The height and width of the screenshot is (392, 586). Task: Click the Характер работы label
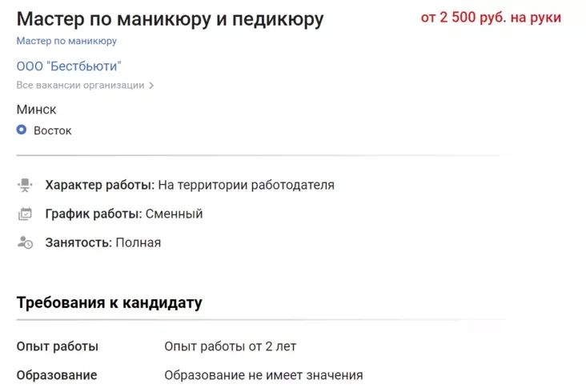pos(99,186)
